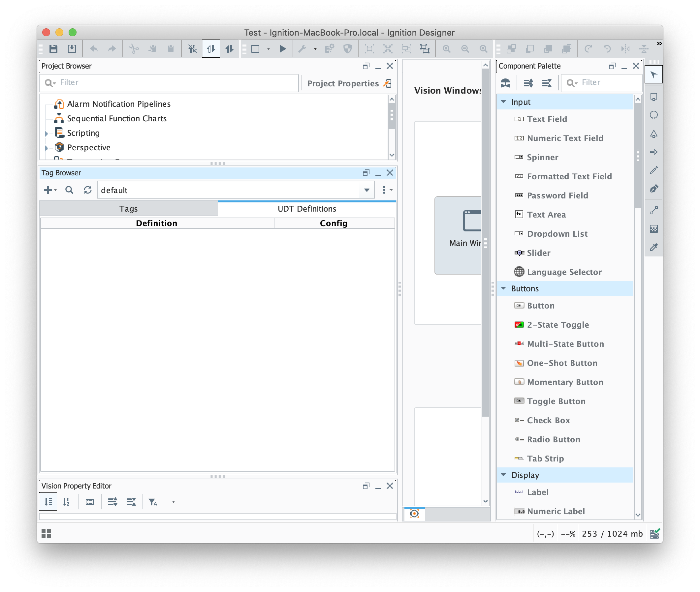Click the add tag plus icon
The image size is (700, 592).
pyautogui.click(x=50, y=190)
